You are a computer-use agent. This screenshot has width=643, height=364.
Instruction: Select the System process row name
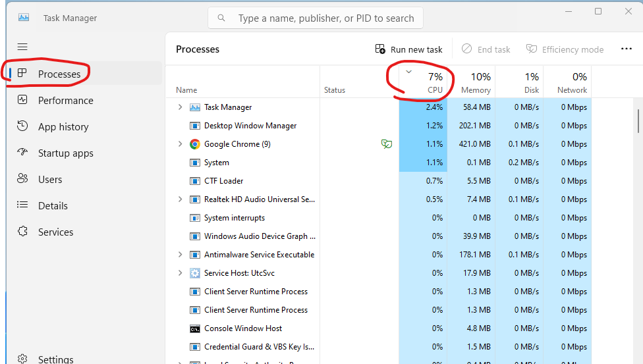click(x=217, y=163)
